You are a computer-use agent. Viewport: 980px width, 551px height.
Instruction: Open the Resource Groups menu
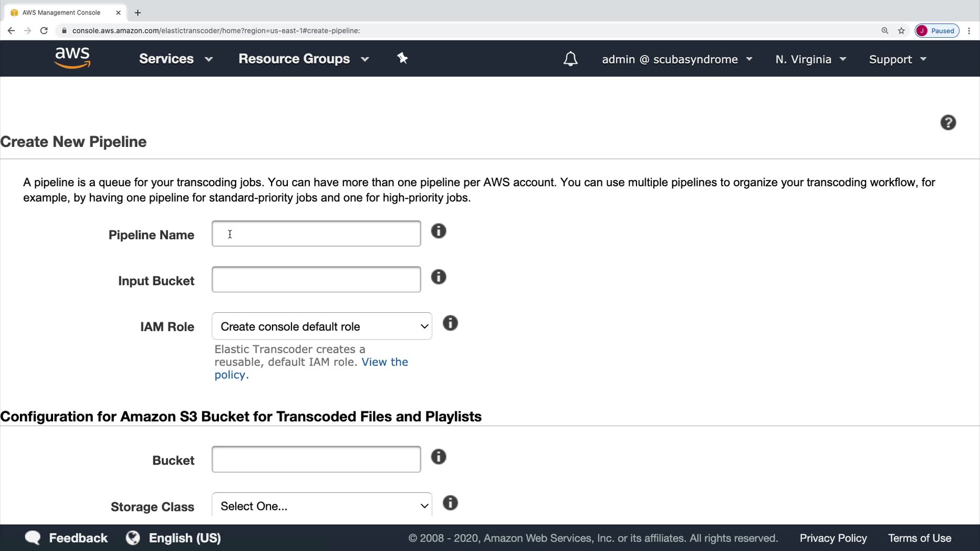[x=303, y=59]
